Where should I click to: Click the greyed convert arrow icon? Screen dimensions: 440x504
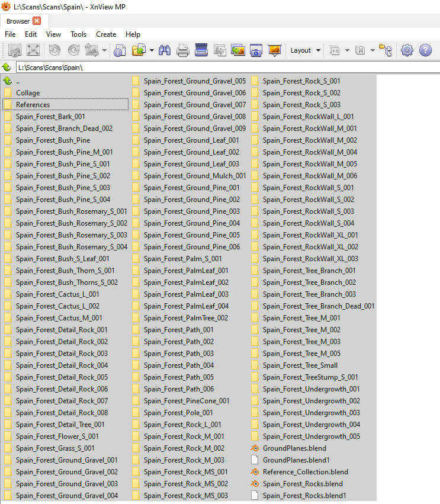point(220,50)
